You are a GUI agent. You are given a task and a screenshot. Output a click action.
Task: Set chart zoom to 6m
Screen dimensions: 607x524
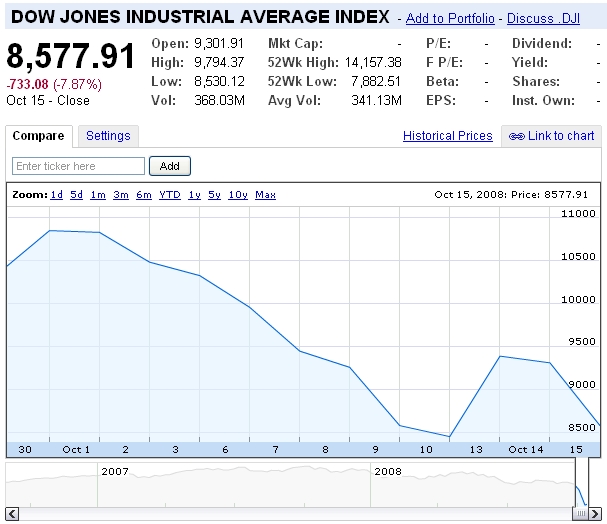pos(144,195)
